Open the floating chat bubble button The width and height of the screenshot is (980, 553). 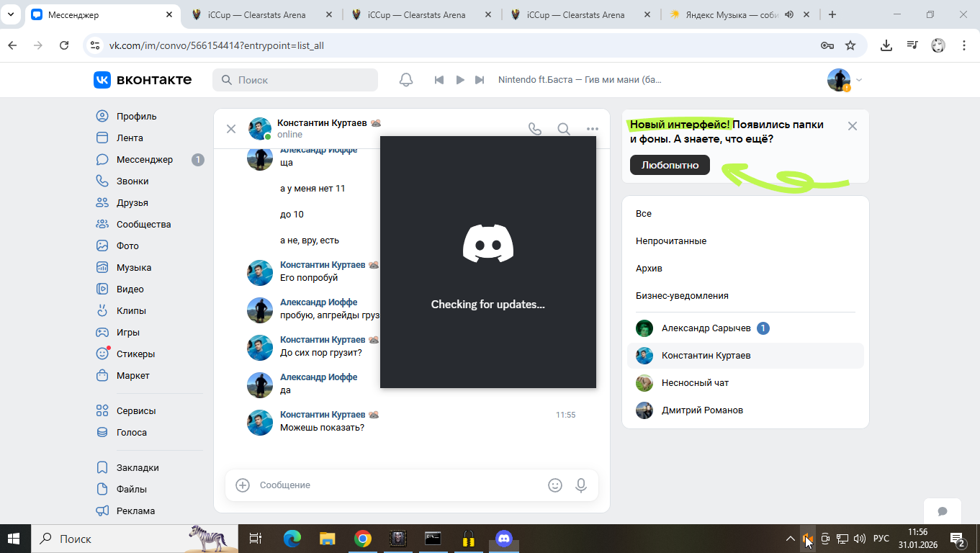(x=943, y=511)
